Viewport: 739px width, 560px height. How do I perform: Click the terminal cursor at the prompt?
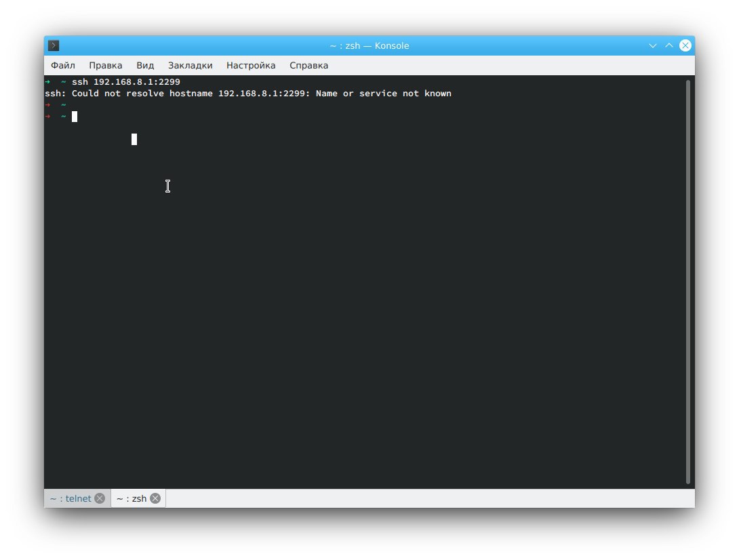click(x=75, y=117)
